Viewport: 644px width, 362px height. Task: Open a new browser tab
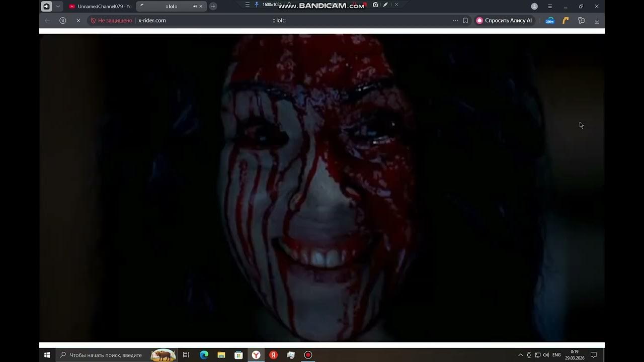(x=213, y=7)
